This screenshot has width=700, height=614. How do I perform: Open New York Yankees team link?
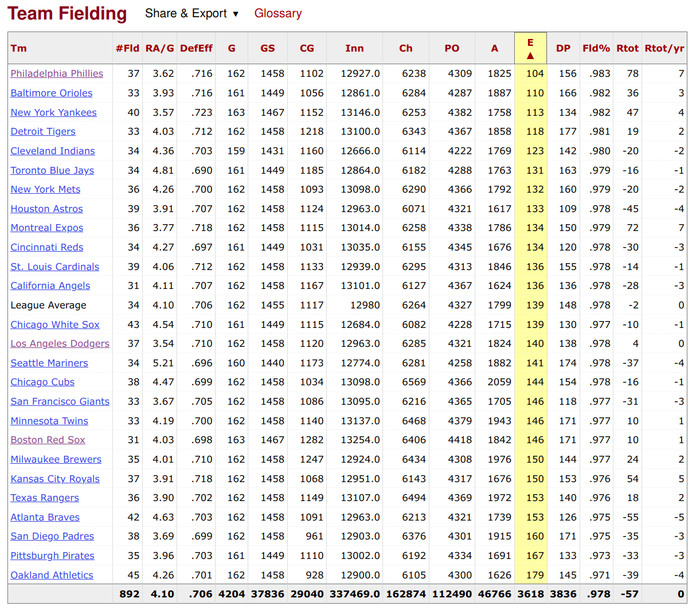pos(53,112)
